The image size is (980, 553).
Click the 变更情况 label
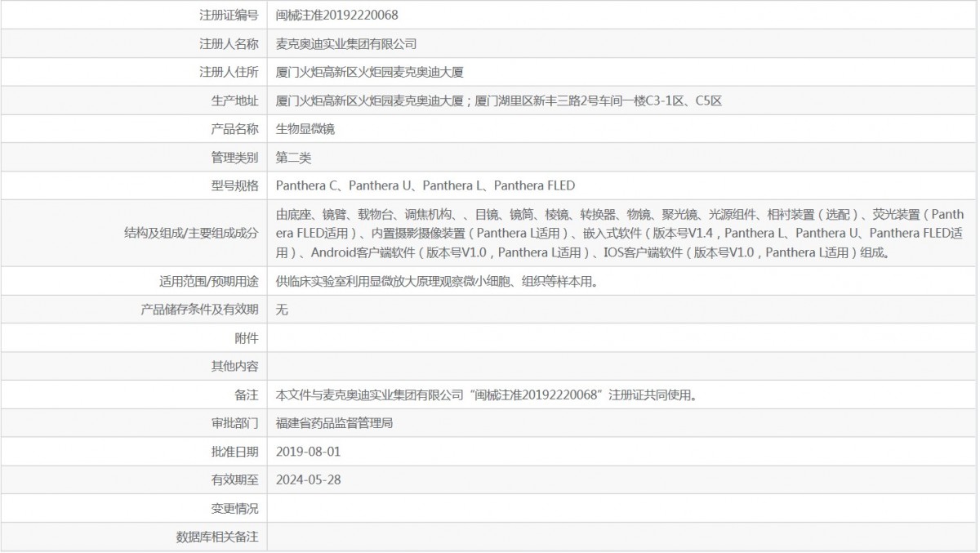(235, 508)
